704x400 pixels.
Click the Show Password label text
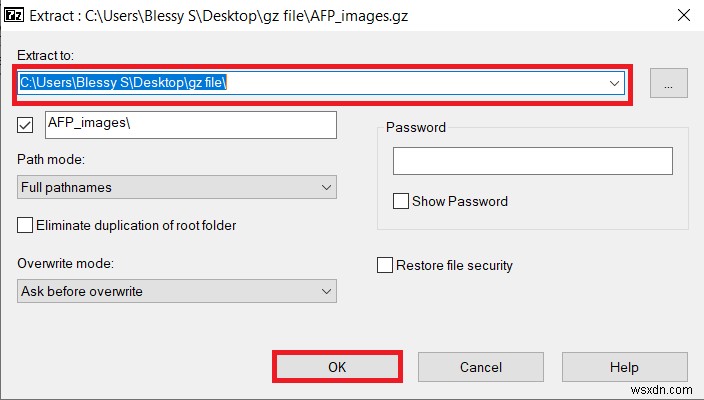click(x=461, y=201)
